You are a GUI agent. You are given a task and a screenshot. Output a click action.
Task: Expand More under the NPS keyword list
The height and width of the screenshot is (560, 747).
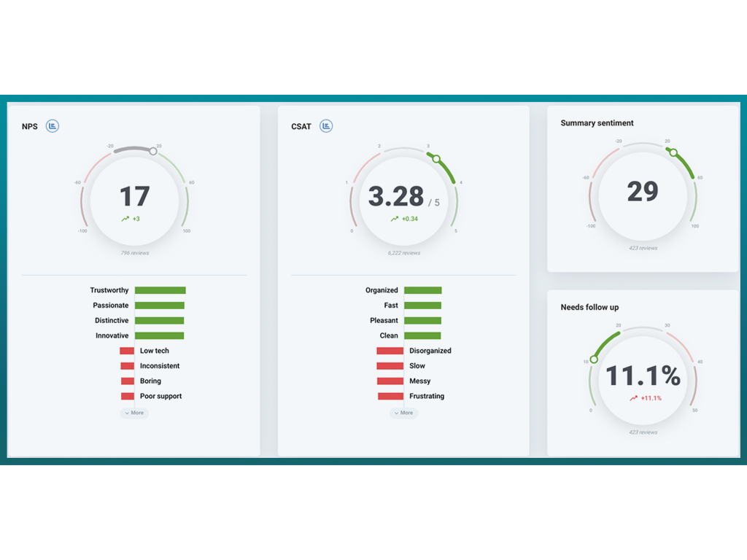click(x=134, y=413)
